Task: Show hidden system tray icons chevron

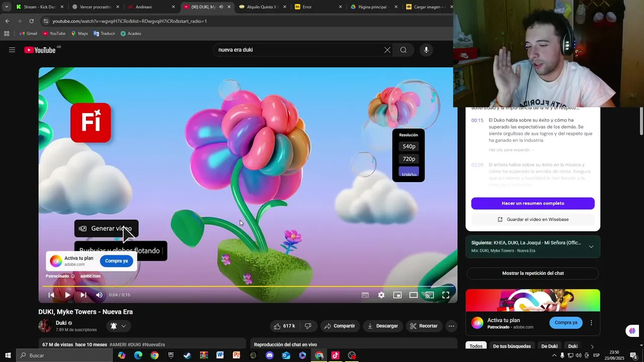Action: [554, 355]
